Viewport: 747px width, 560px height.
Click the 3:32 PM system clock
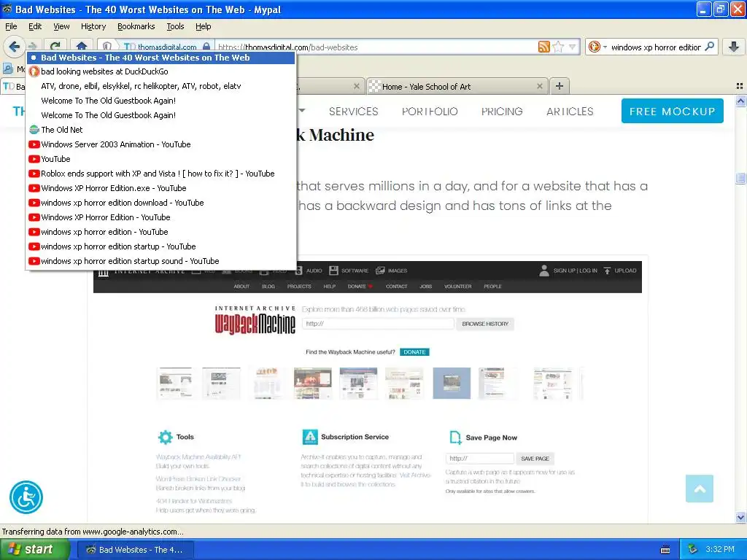pyautogui.click(x=720, y=550)
